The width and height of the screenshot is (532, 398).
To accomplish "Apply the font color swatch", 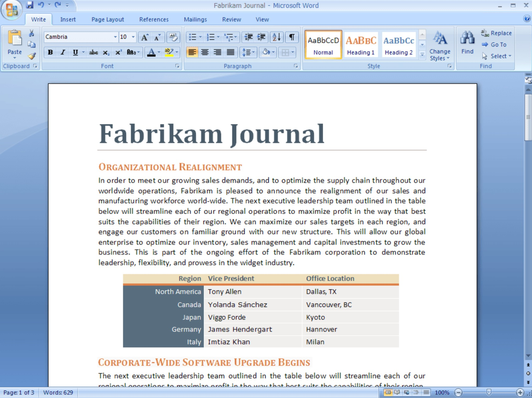I will (x=151, y=52).
